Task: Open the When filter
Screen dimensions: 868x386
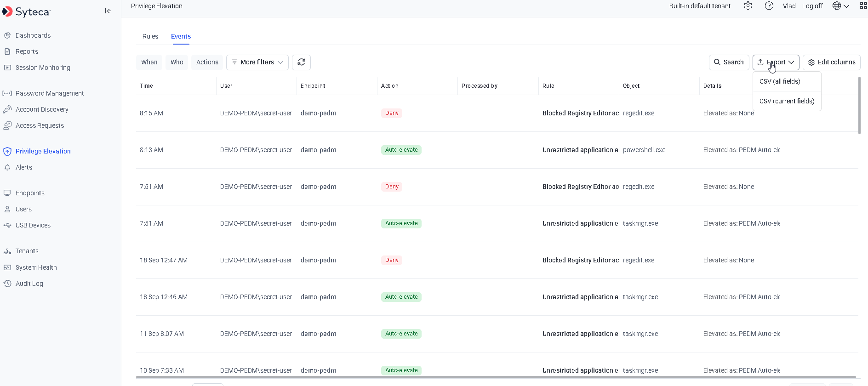Action: (149, 62)
